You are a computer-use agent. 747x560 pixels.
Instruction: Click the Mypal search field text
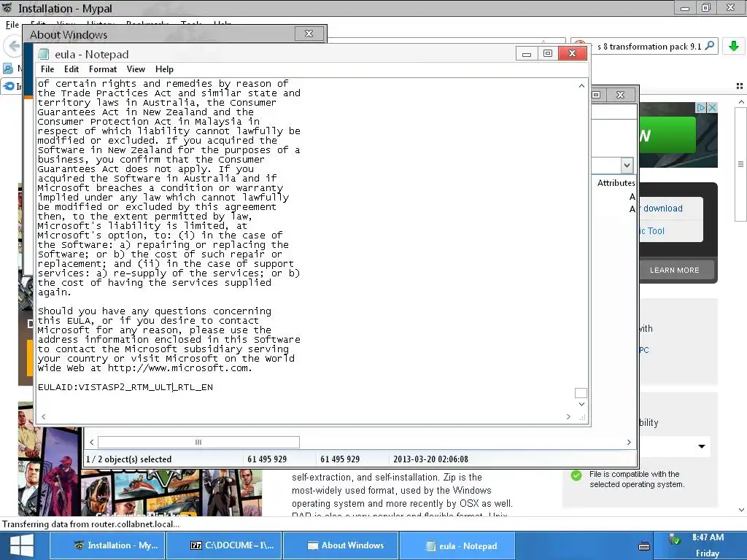(649, 47)
